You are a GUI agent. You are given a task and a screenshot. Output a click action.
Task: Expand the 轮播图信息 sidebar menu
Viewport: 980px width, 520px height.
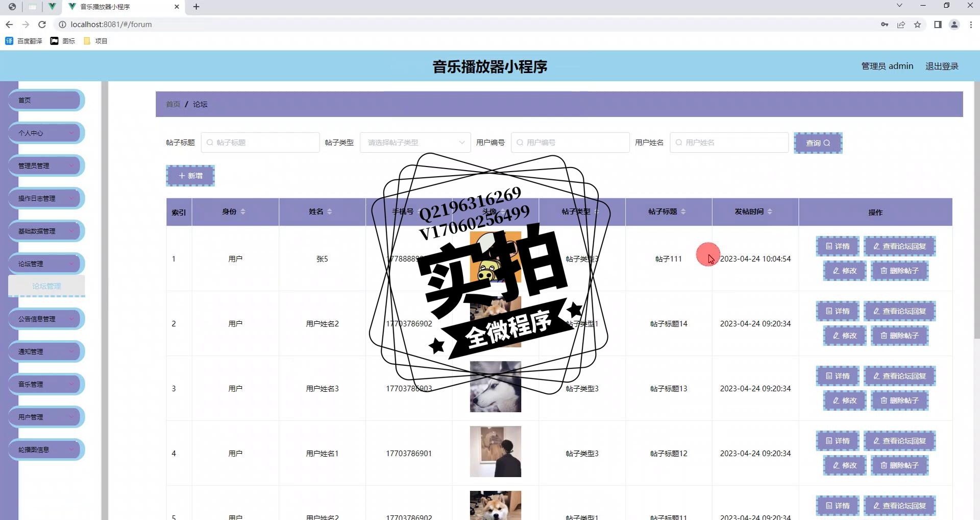coord(46,450)
